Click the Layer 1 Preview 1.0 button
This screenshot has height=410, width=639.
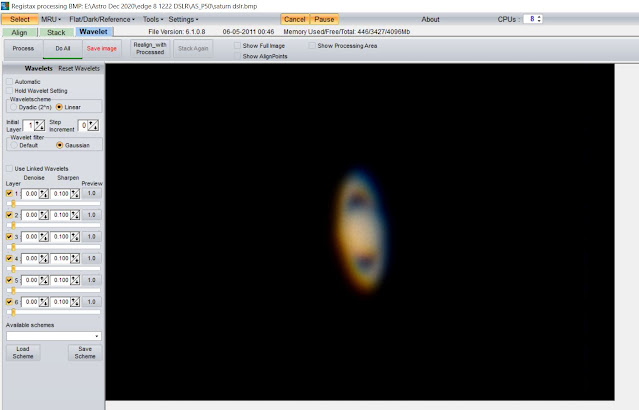coord(92,194)
